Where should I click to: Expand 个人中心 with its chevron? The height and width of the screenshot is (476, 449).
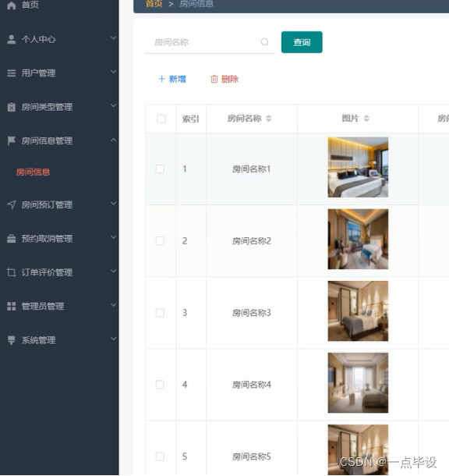(113, 38)
